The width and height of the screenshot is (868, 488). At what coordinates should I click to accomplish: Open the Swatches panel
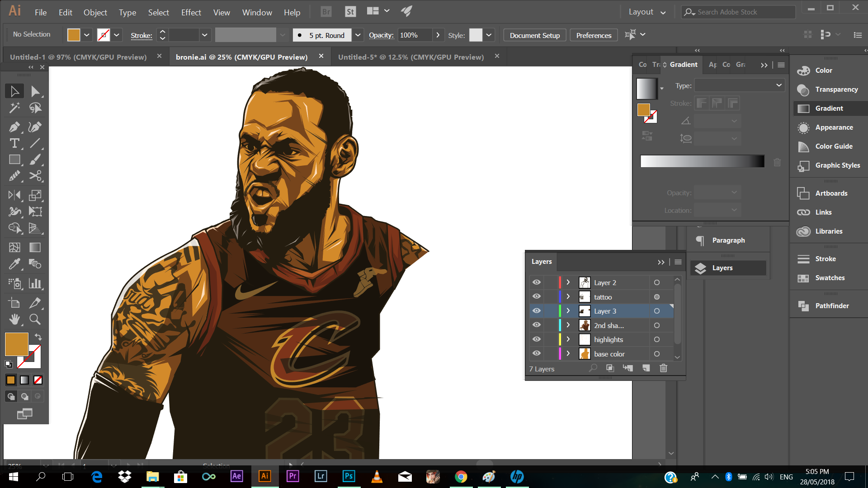pyautogui.click(x=829, y=278)
